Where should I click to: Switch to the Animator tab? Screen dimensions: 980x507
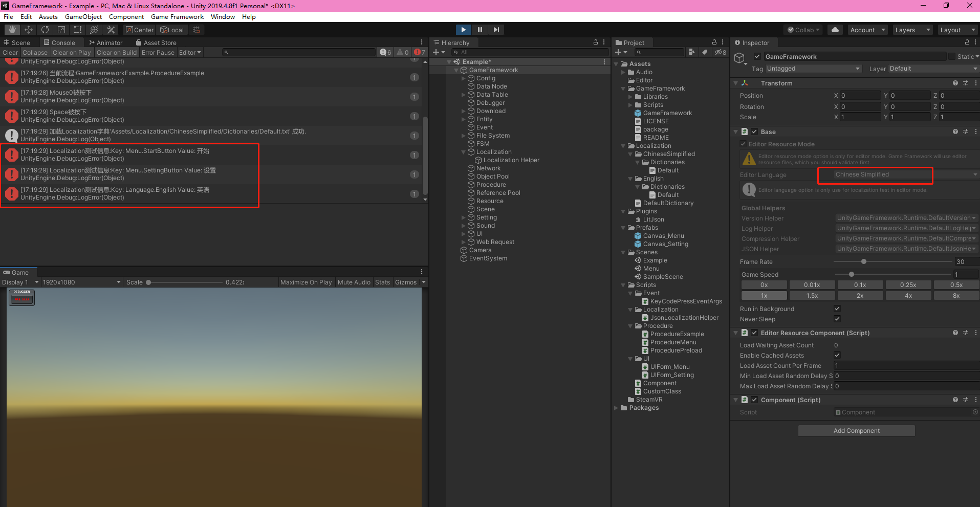pyautogui.click(x=107, y=42)
